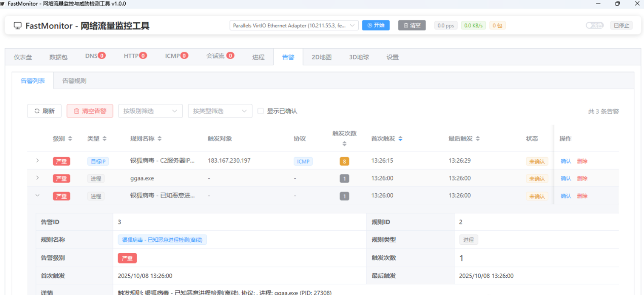
Task: Open the 按级别筛选 filter dropdown
Action: pos(150,110)
